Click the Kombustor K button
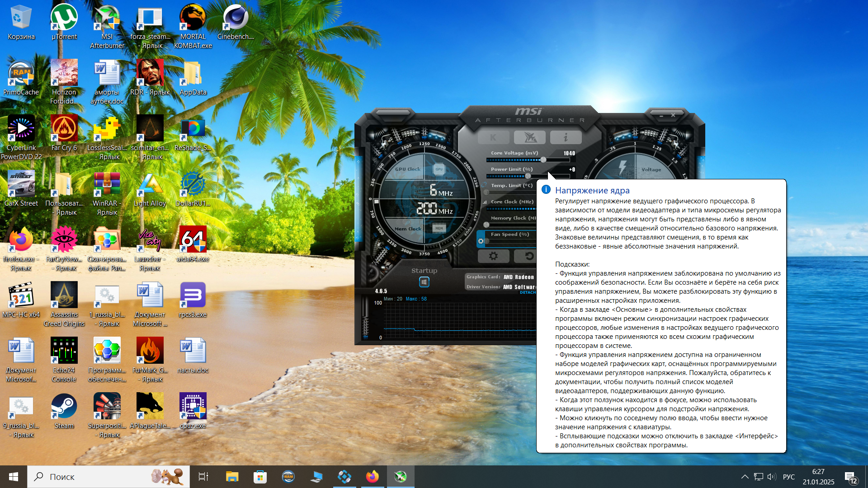The height and width of the screenshot is (488, 868). click(493, 137)
